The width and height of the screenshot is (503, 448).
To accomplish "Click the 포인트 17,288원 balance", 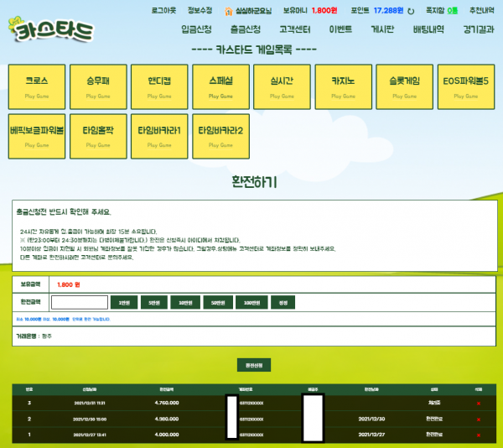I will [x=377, y=11].
